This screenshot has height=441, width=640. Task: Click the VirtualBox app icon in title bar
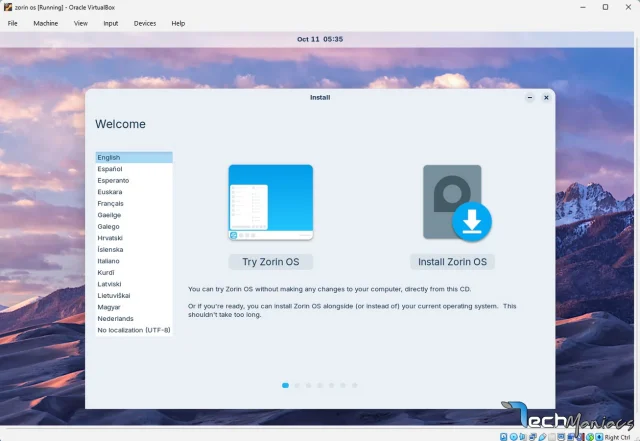(8, 7)
